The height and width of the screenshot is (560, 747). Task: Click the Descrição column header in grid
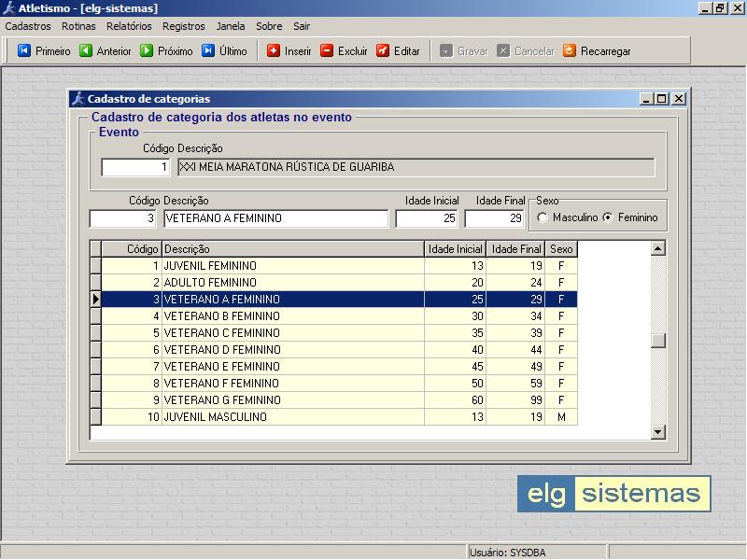(293, 249)
